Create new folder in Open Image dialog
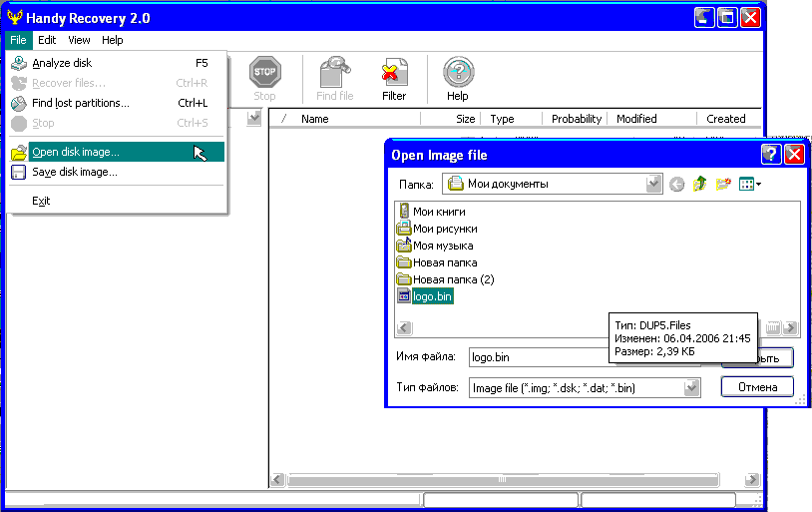This screenshot has height=512, width=812. click(723, 184)
